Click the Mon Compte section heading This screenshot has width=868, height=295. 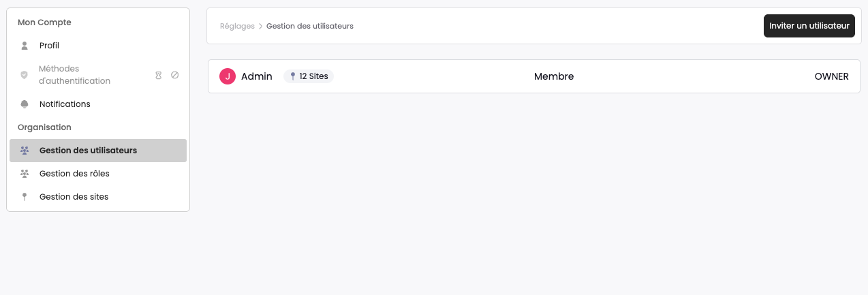[44, 22]
